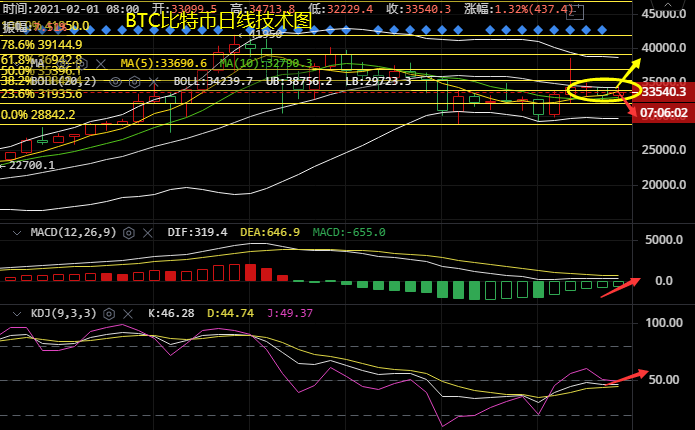Collapse the KDJ panel chevron

(17, 313)
